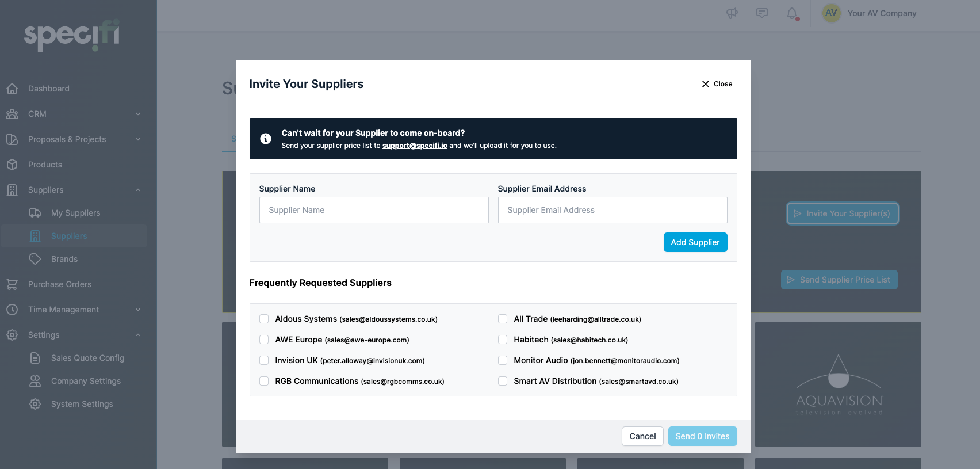Click the support@specifi.io email link
This screenshot has height=469, width=980.
point(415,146)
